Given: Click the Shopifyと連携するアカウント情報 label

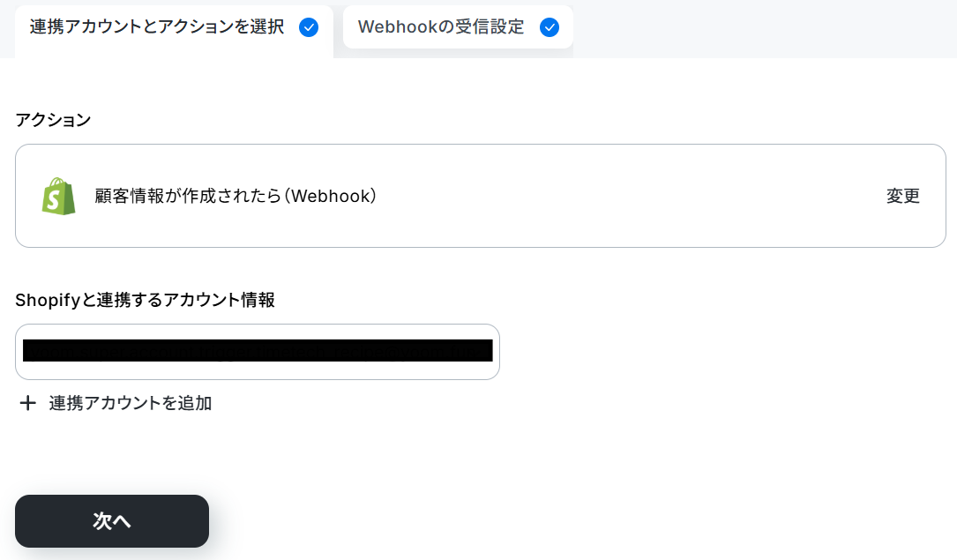Looking at the screenshot, I should click(146, 300).
